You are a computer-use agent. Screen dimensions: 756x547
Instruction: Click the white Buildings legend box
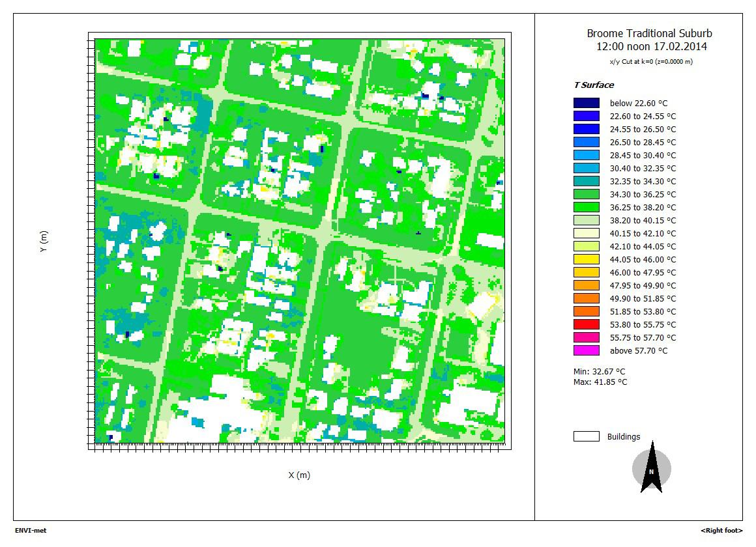click(587, 436)
